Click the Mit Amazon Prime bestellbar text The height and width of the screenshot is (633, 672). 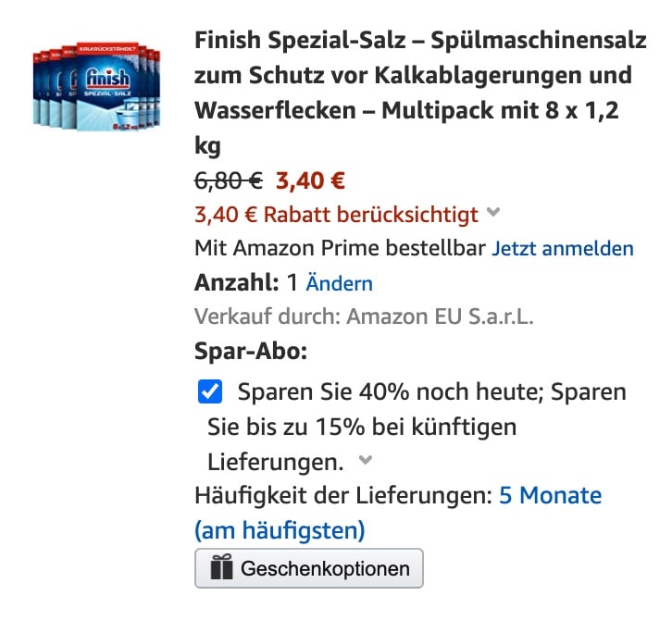click(x=339, y=249)
